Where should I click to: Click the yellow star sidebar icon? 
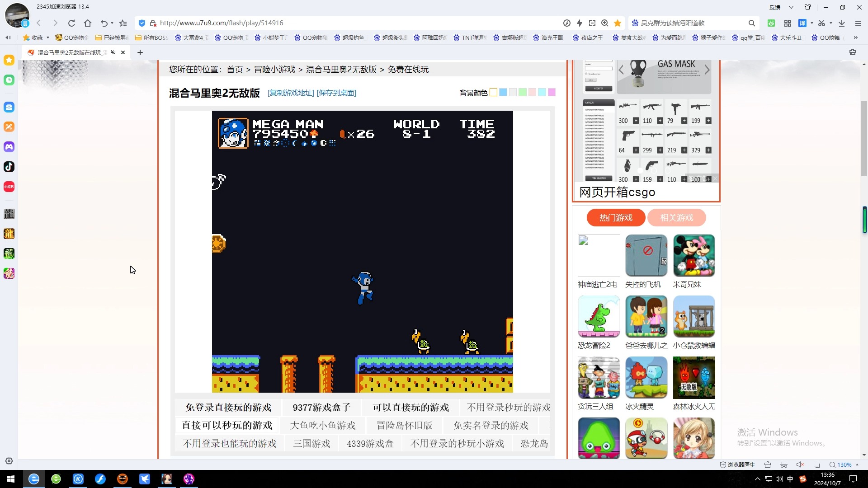click(x=9, y=60)
